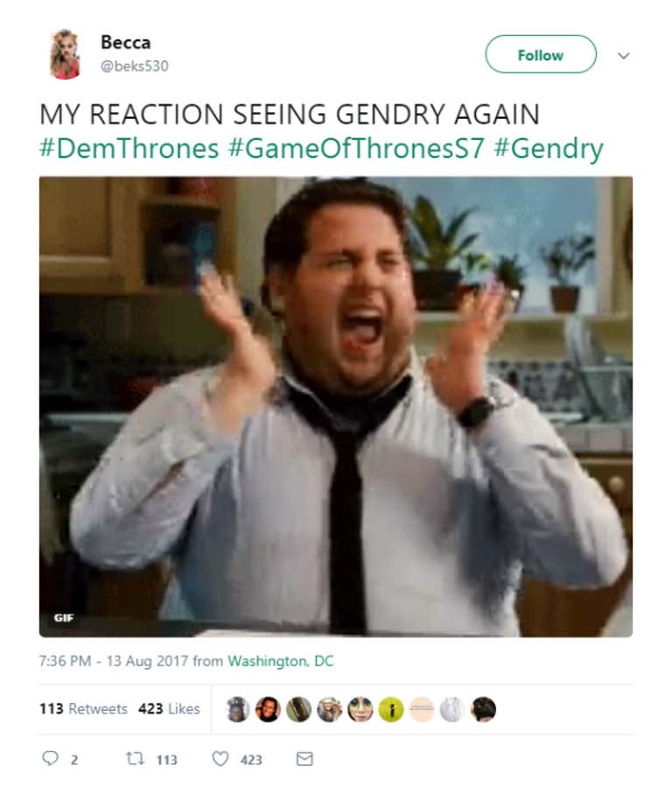Click the yellow-green 'i' avatar in likers
672x787 pixels.
(391, 709)
